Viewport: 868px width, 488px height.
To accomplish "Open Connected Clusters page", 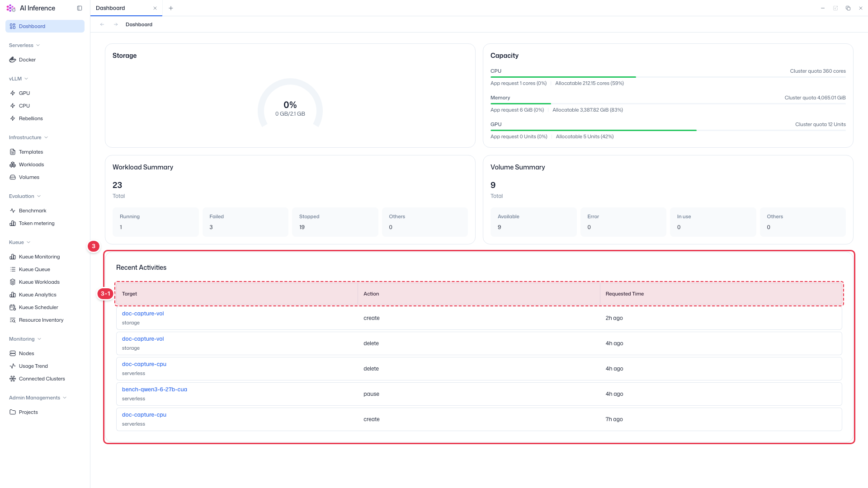I will click(x=45, y=379).
